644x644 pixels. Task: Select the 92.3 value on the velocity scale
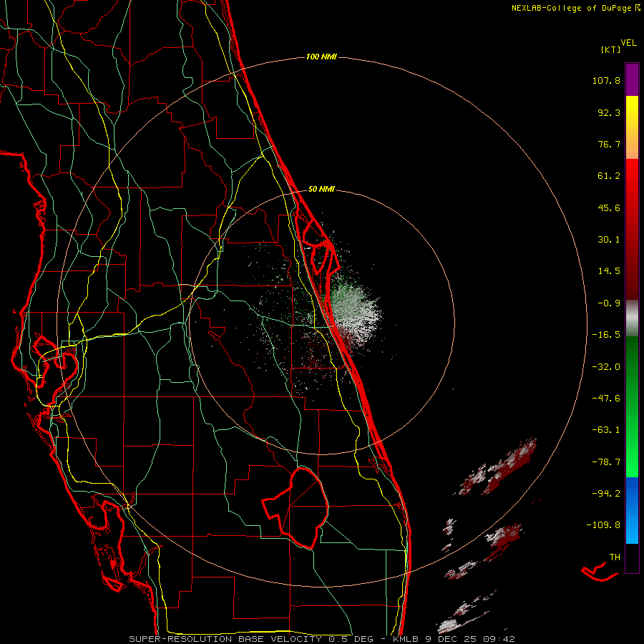coord(609,112)
